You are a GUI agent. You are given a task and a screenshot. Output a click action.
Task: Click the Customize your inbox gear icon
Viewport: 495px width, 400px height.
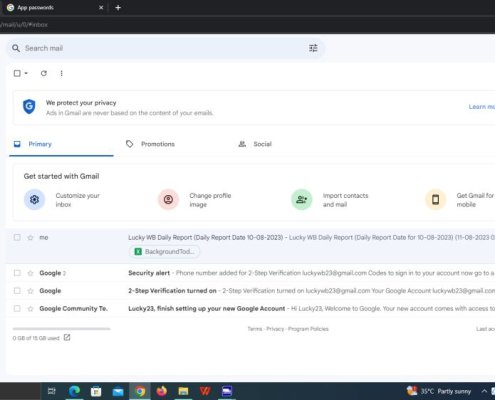[34, 200]
